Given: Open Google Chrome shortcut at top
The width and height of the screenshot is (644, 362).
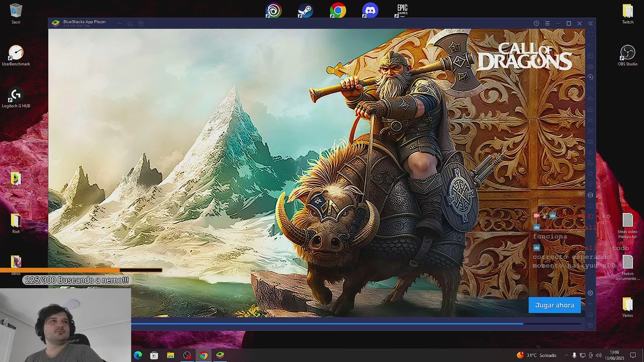Looking at the screenshot, I should (x=338, y=10).
